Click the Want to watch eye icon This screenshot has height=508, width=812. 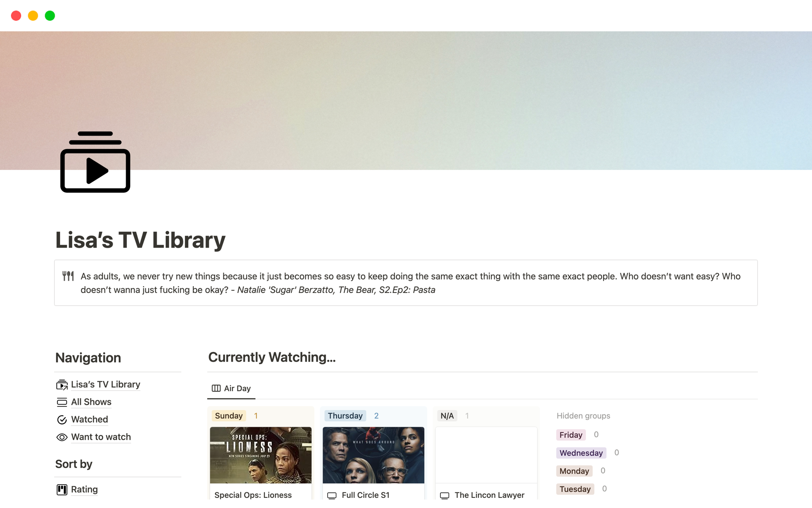point(62,437)
